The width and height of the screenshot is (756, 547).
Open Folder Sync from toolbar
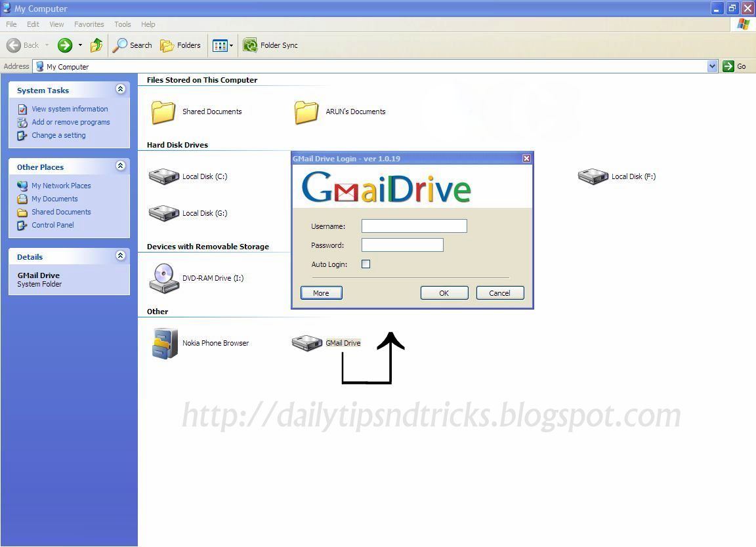tap(270, 45)
